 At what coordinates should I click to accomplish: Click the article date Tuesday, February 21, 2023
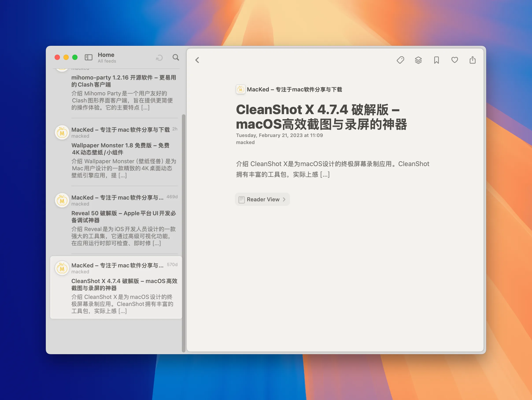click(279, 135)
